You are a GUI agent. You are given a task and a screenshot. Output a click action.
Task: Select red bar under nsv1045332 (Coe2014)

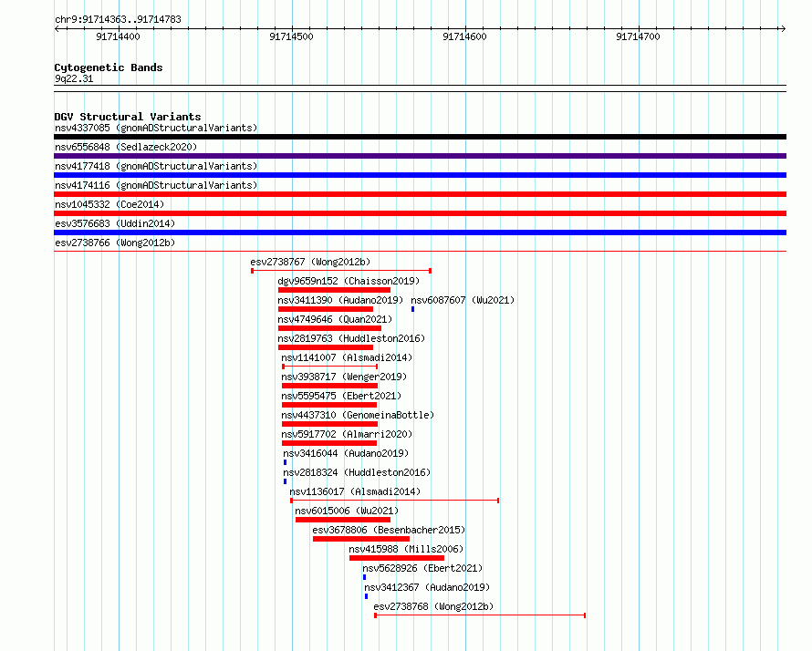click(x=420, y=213)
